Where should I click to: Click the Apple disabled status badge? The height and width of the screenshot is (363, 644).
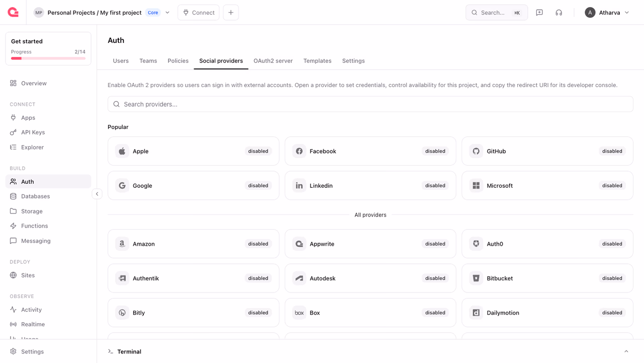(258, 151)
